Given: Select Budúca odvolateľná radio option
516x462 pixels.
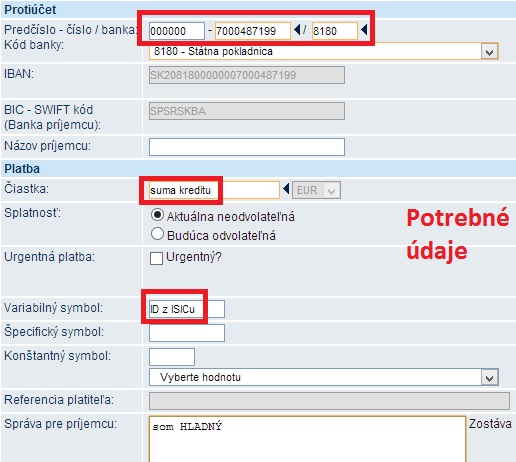Looking at the screenshot, I should click(x=157, y=234).
